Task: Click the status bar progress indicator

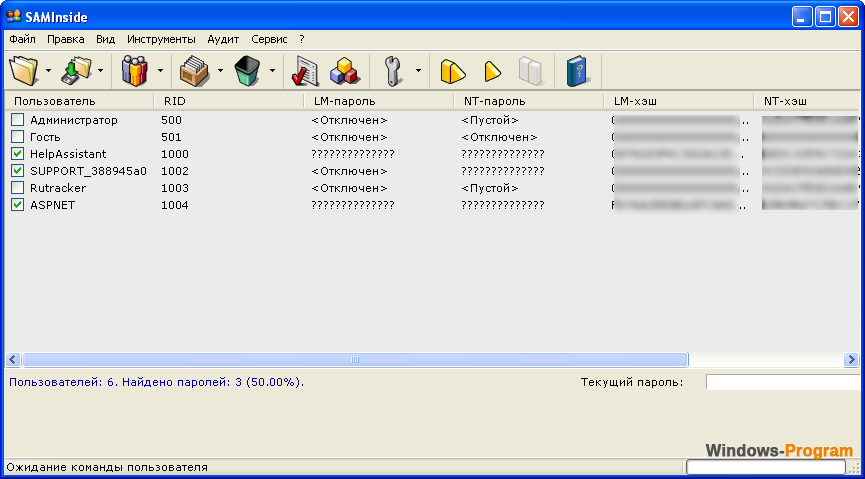Action: 767,467
